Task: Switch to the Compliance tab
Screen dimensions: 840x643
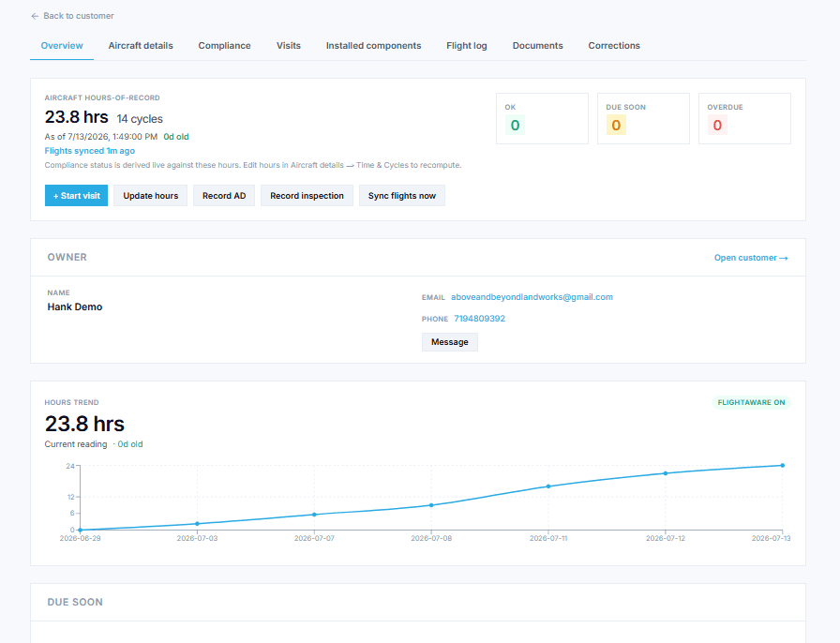Action: point(224,46)
